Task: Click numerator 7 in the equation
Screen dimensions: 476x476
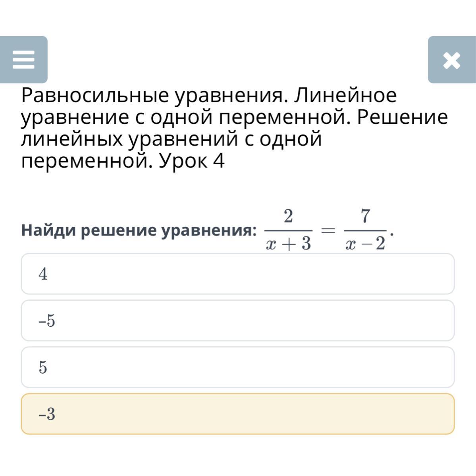Action: click(x=365, y=217)
